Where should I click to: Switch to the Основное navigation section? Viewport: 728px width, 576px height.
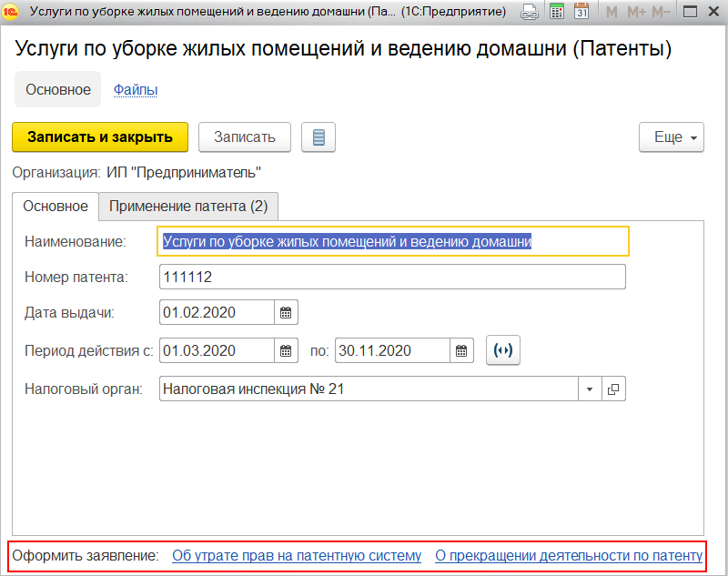point(58,89)
